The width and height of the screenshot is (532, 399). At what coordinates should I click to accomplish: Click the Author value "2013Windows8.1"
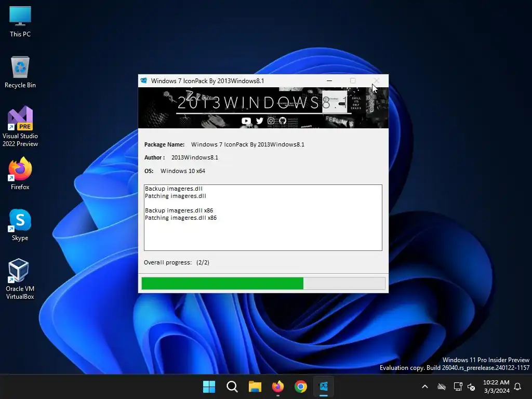pos(195,157)
